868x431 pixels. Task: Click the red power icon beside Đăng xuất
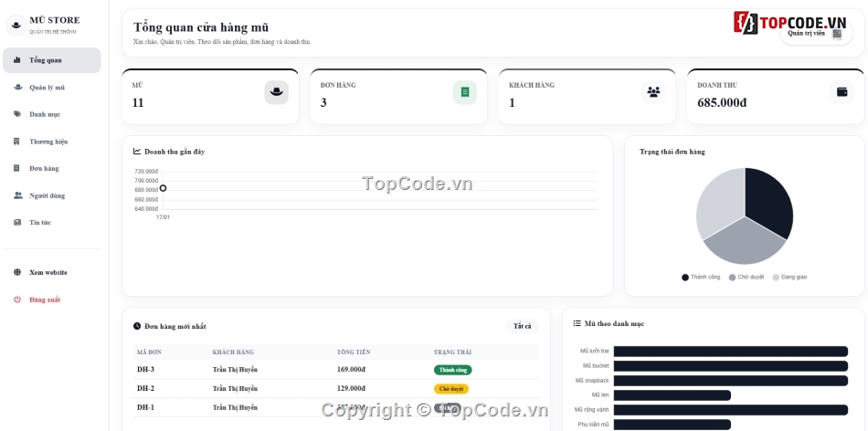click(x=17, y=300)
